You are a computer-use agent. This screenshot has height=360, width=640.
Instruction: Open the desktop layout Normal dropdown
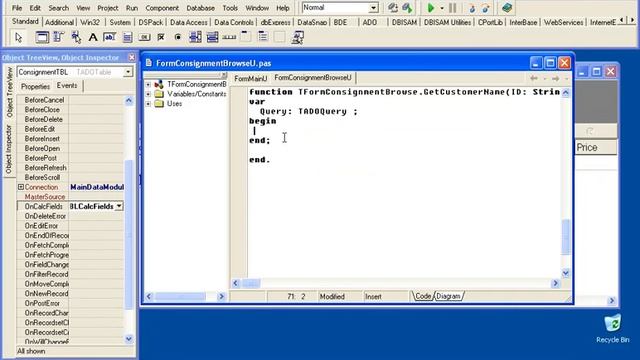(x=373, y=8)
